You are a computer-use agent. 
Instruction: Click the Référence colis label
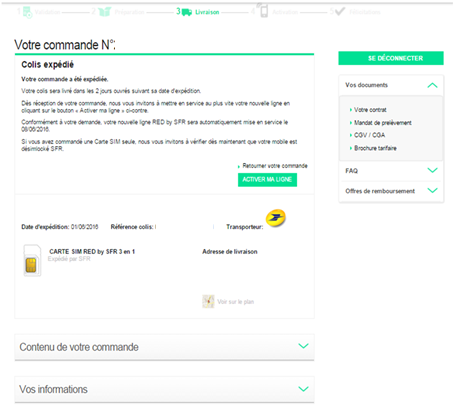click(132, 227)
